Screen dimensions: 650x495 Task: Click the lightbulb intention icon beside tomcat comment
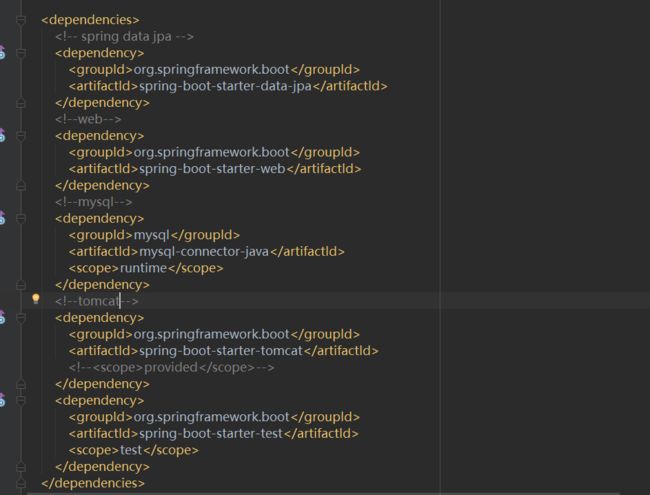point(36,299)
